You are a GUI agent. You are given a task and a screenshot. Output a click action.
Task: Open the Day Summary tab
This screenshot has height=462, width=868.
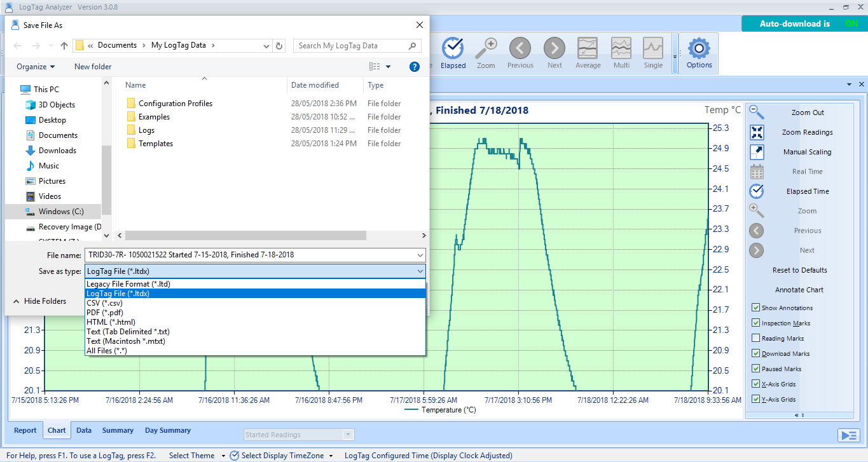pos(167,430)
